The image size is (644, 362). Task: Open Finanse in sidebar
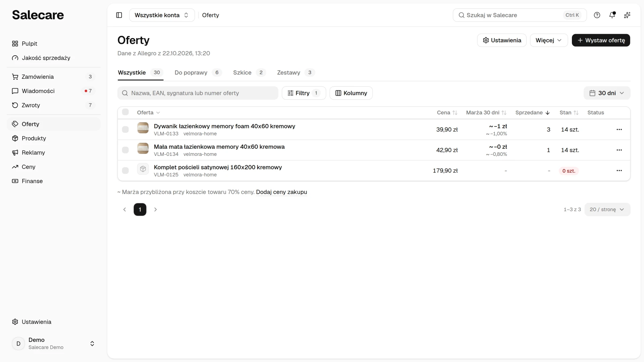click(54, 181)
